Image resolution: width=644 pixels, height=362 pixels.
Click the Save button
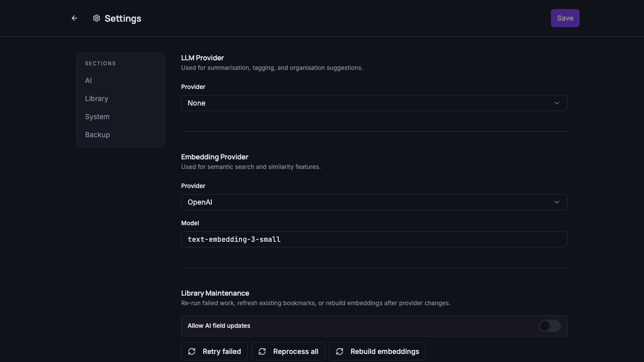565,18
